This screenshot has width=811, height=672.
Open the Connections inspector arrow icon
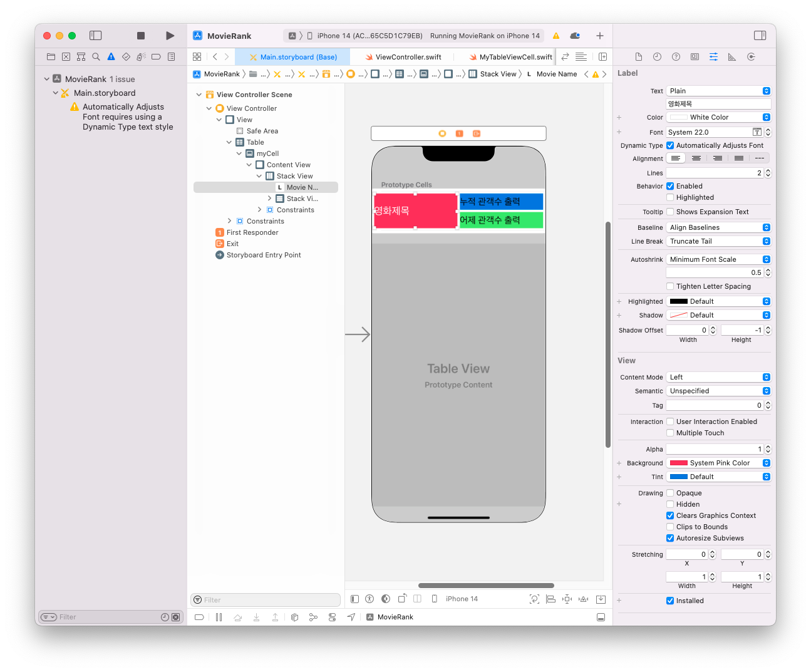coord(751,56)
